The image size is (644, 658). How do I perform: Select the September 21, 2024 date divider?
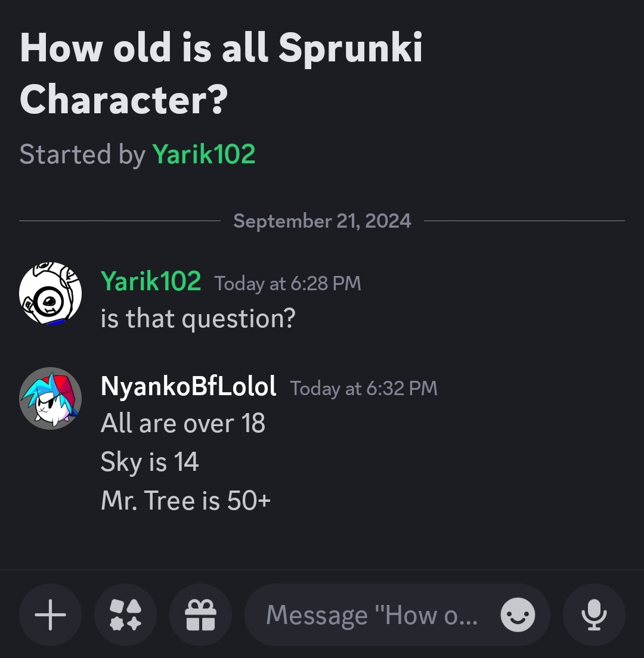(322, 221)
